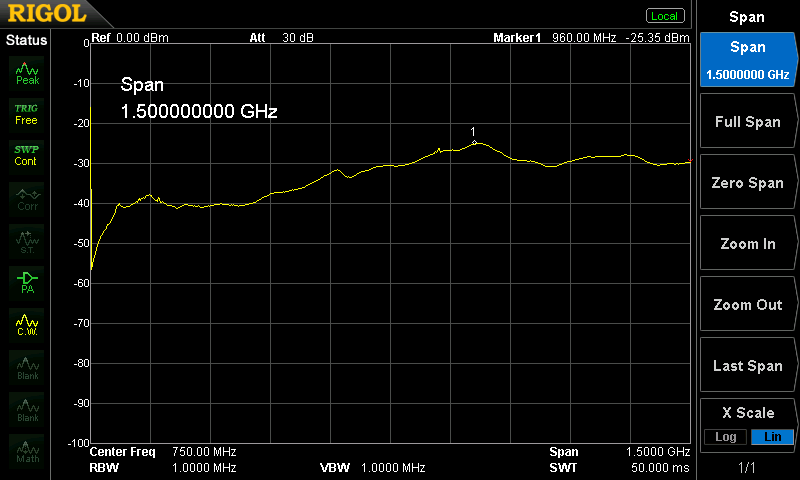Click the Span entry field showing 1.500000000 GHz
The image size is (800, 480).
pos(199,112)
